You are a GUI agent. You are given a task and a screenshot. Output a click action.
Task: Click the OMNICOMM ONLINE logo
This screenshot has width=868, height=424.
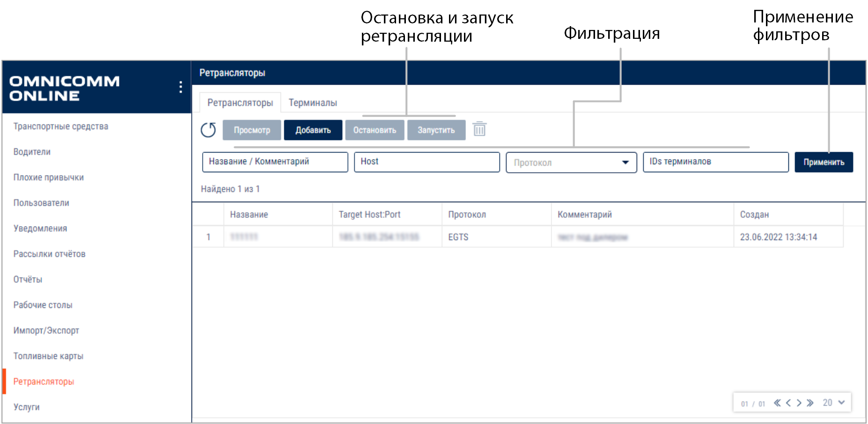pos(65,88)
